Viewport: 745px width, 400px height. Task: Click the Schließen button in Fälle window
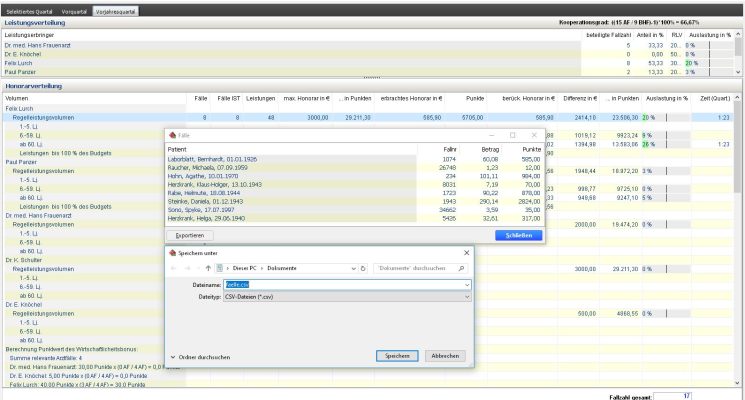coord(518,236)
